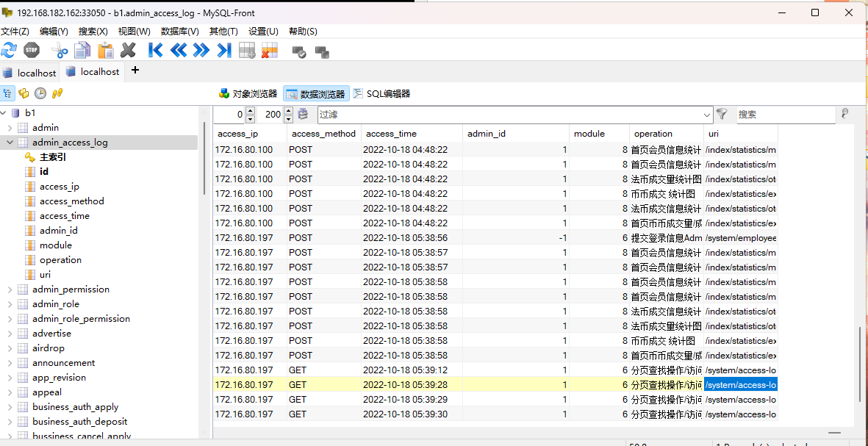Add a new connection tab with plus

135,71
